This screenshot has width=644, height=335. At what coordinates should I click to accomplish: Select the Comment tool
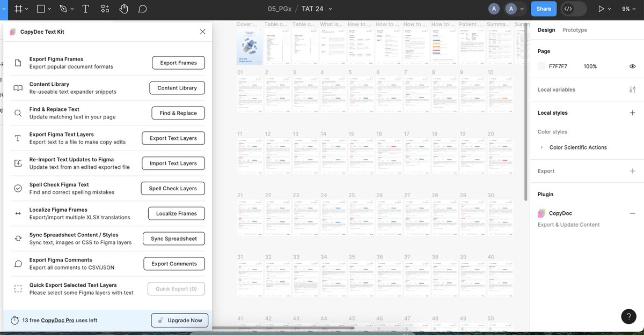pyautogui.click(x=142, y=9)
